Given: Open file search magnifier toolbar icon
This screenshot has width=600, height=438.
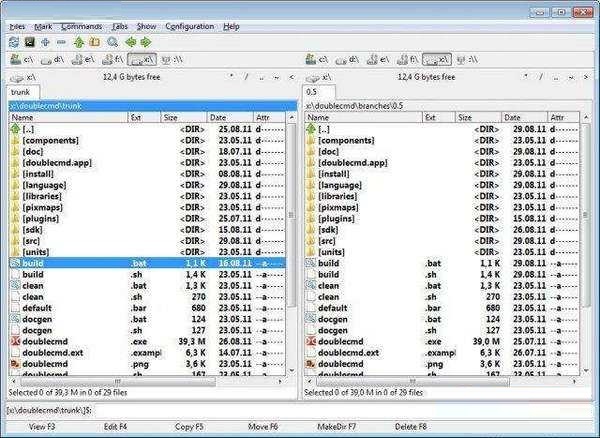Looking at the screenshot, I should click(x=112, y=42).
